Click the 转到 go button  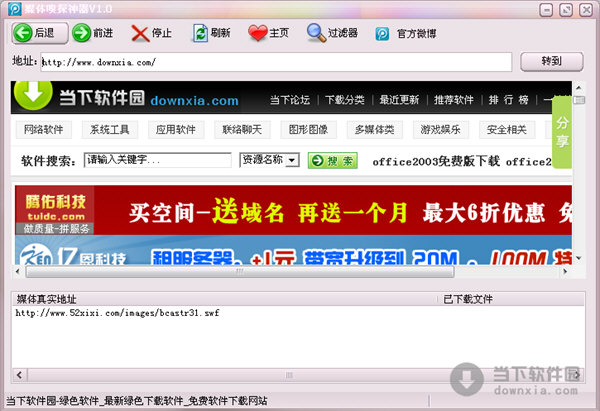[x=551, y=61]
